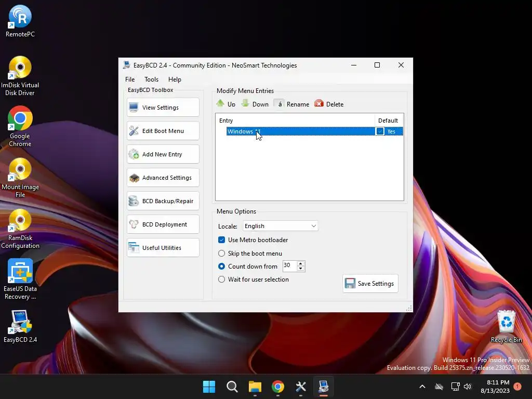Click Add New Entry button
This screenshot has width=532, height=399.
[x=163, y=154]
